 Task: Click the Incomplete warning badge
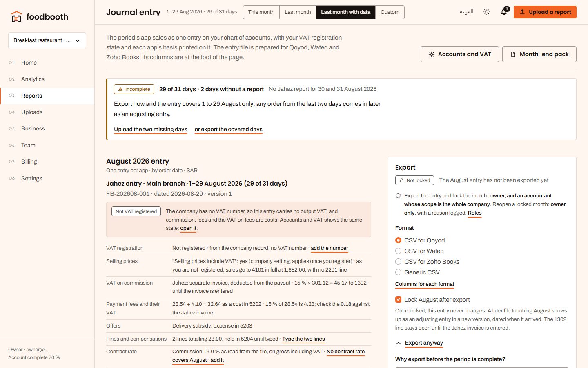[134, 89]
